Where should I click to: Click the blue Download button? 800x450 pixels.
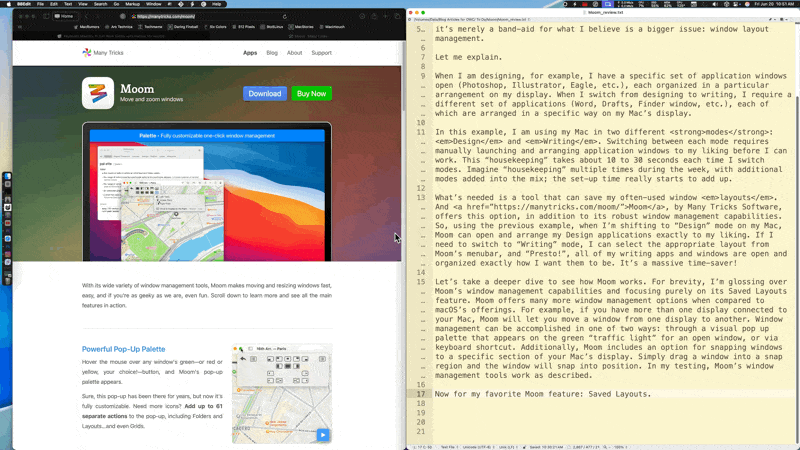[x=264, y=93]
